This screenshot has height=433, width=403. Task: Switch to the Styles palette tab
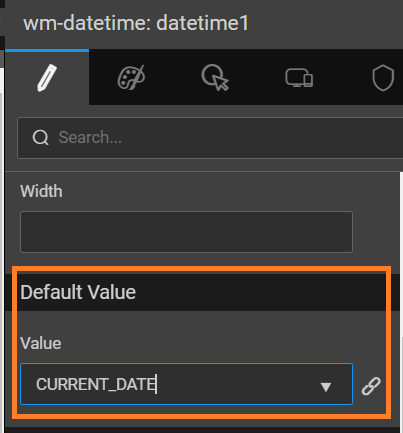click(x=131, y=78)
